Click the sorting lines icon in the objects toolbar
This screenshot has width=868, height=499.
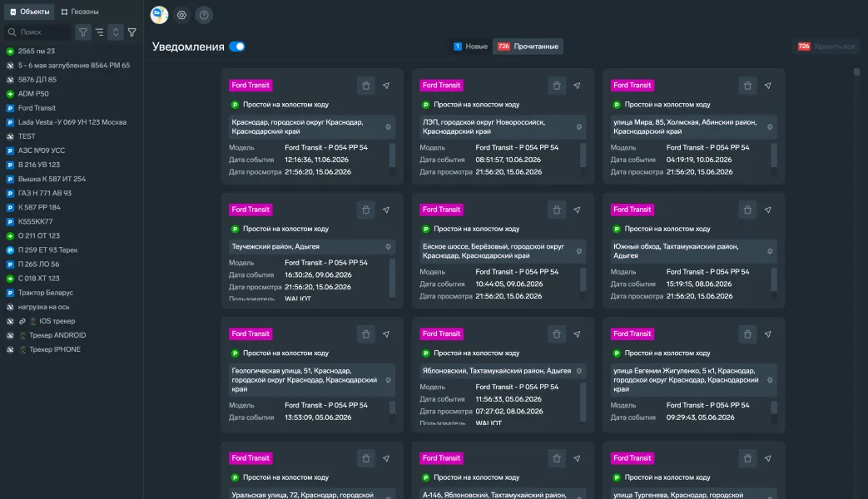click(x=100, y=32)
